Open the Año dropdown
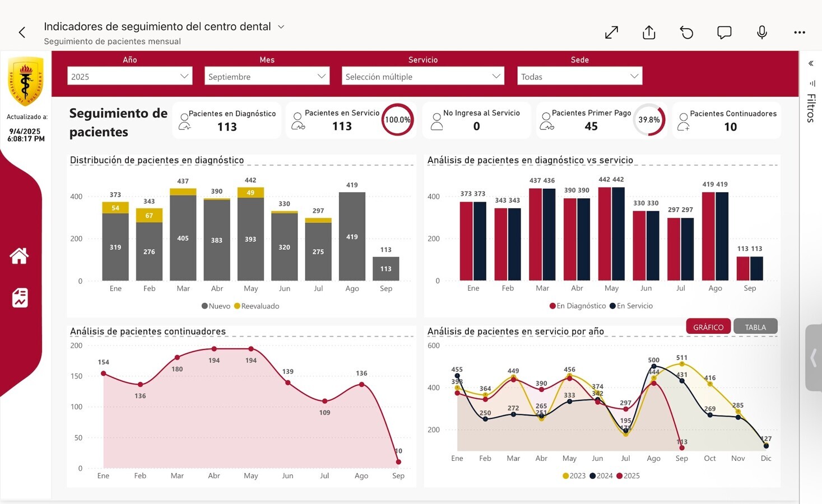This screenshot has width=822, height=504. 129,76
